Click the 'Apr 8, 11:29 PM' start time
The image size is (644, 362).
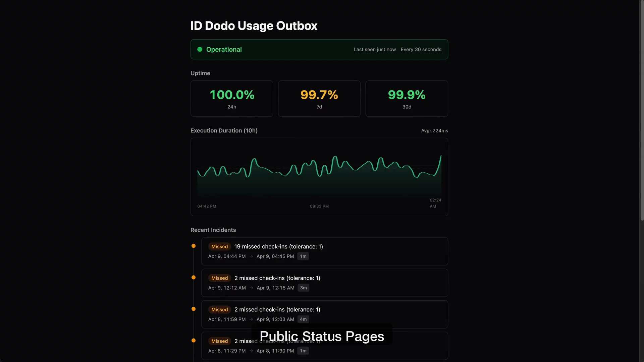[x=227, y=351]
